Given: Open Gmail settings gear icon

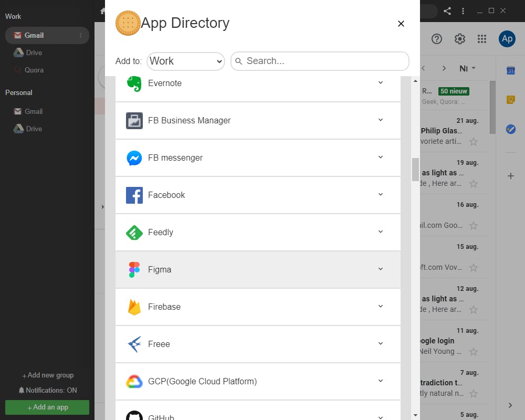Looking at the screenshot, I should (x=460, y=39).
